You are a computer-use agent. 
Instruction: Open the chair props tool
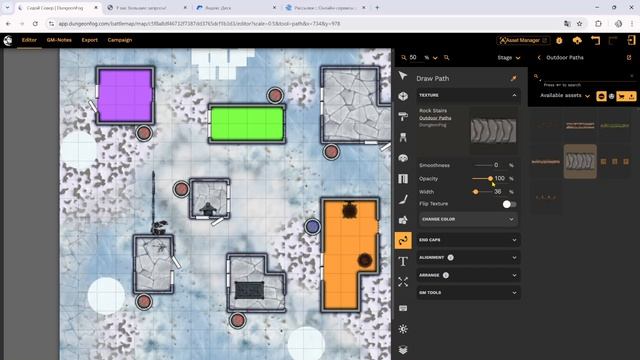tap(403, 137)
